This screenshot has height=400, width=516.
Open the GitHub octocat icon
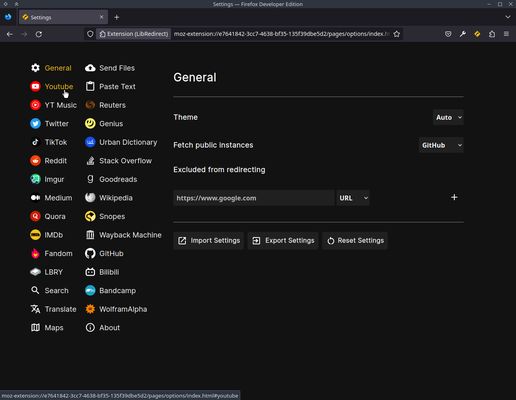(90, 254)
